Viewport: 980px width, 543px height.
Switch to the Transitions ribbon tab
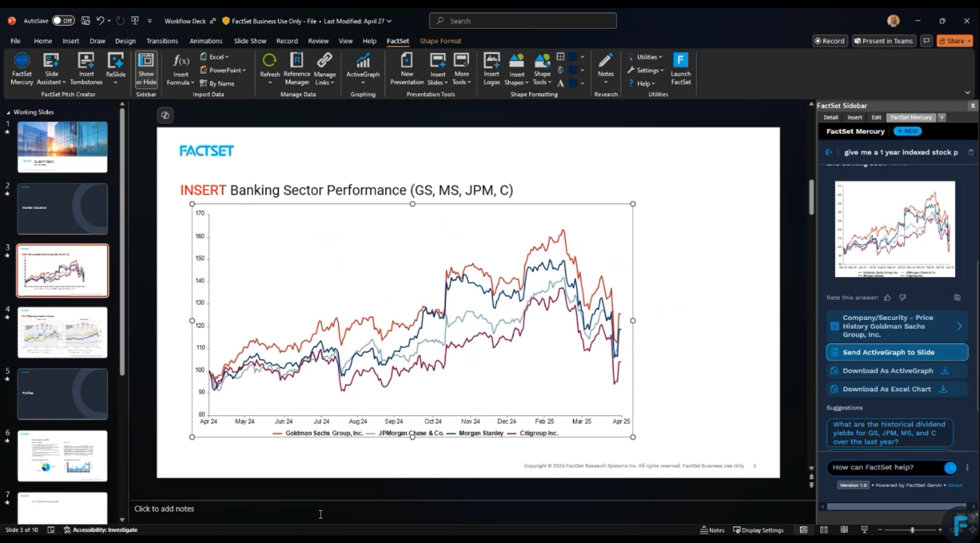162,41
